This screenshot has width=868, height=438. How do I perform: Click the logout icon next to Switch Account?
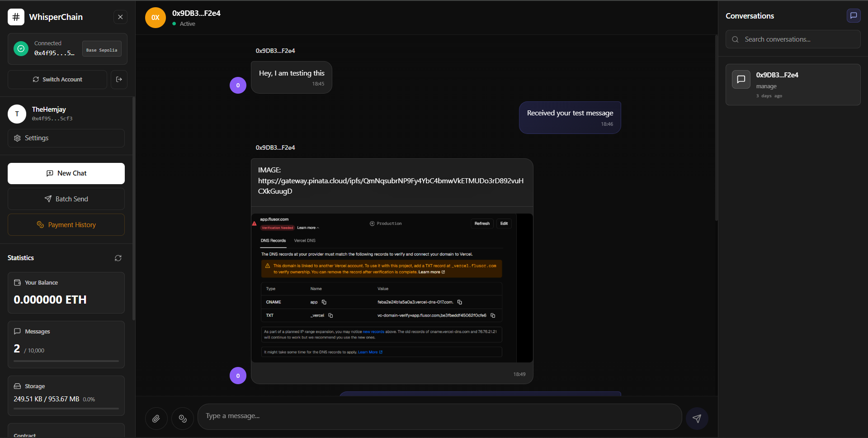[119, 80]
